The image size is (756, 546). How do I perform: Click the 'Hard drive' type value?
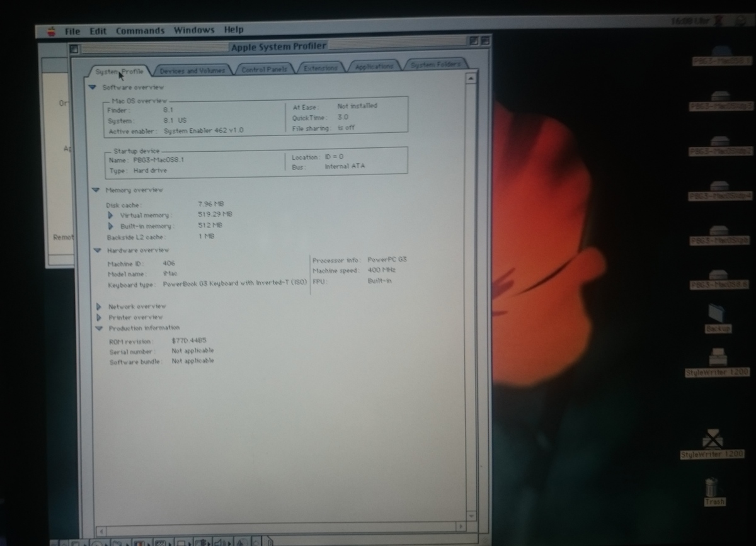click(150, 171)
